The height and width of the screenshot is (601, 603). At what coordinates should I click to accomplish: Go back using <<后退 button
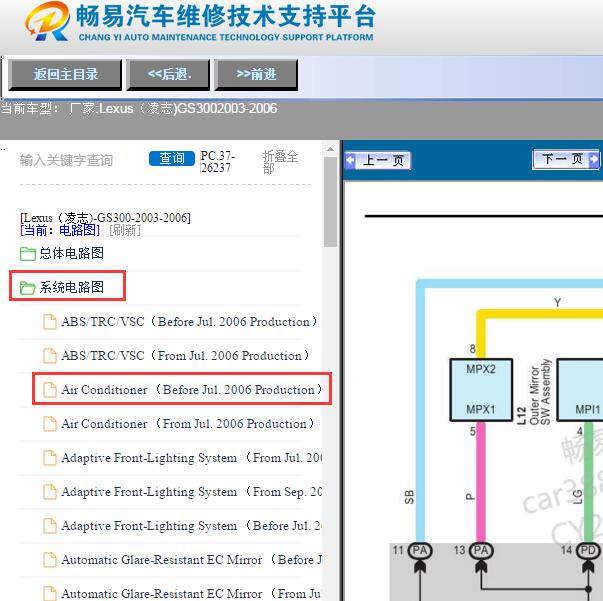[x=168, y=75]
